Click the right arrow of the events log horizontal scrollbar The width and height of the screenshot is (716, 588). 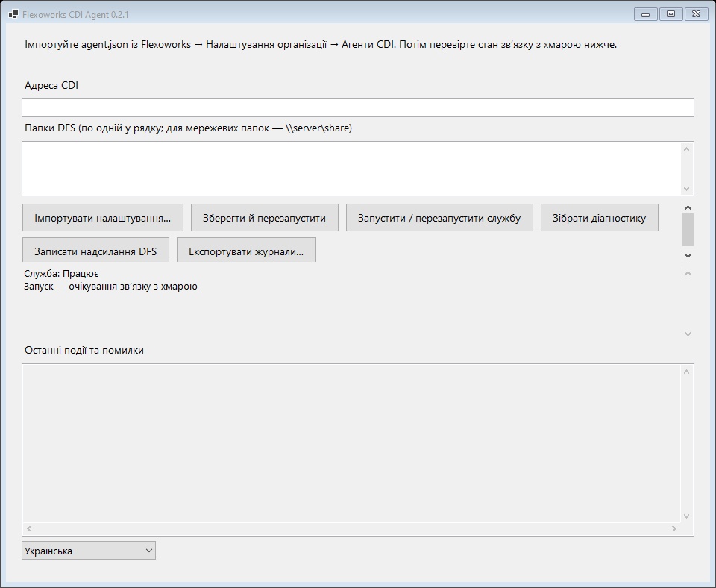(x=674, y=528)
